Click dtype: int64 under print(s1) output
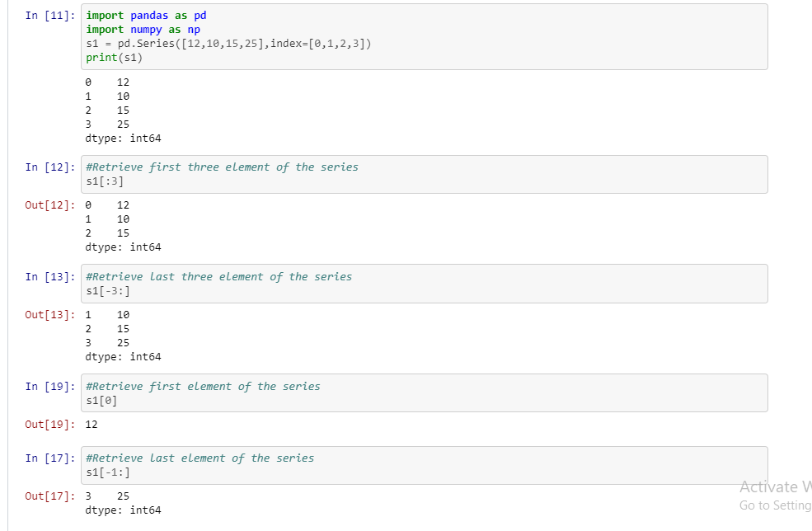The height and width of the screenshot is (531, 812). pos(124,139)
